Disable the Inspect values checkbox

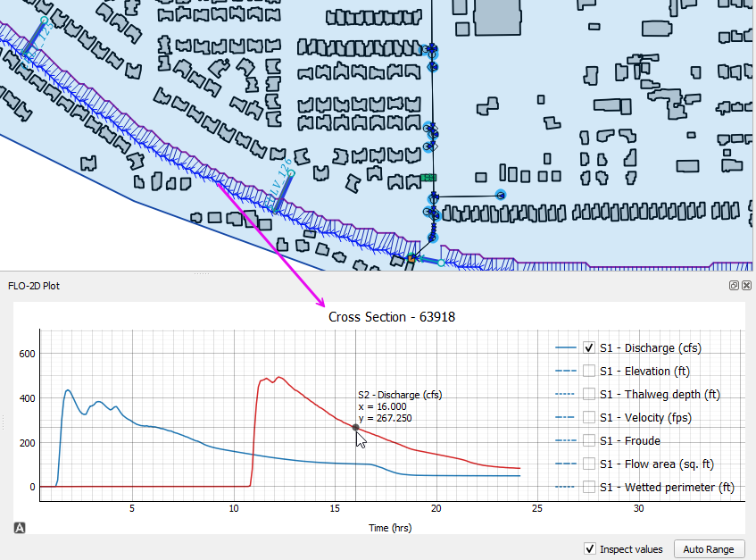pos(589,548)
